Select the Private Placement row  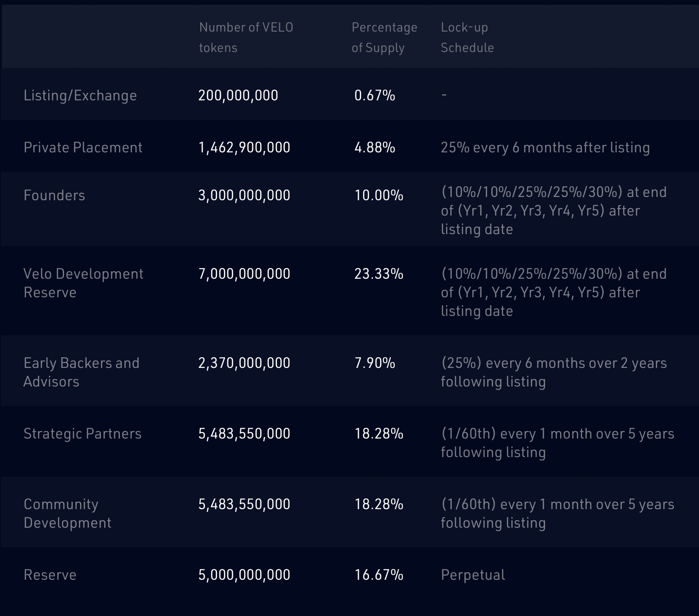[83, 147]
